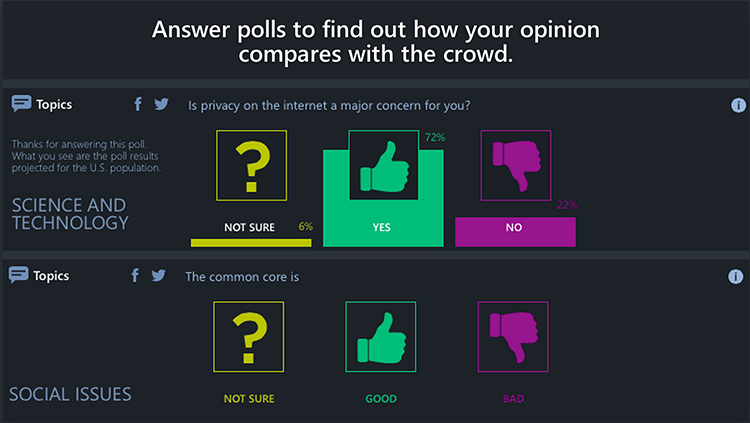Screen dimensions: 750x423
Task: Open info icon for the common core poll
Action: coord(735,277)
